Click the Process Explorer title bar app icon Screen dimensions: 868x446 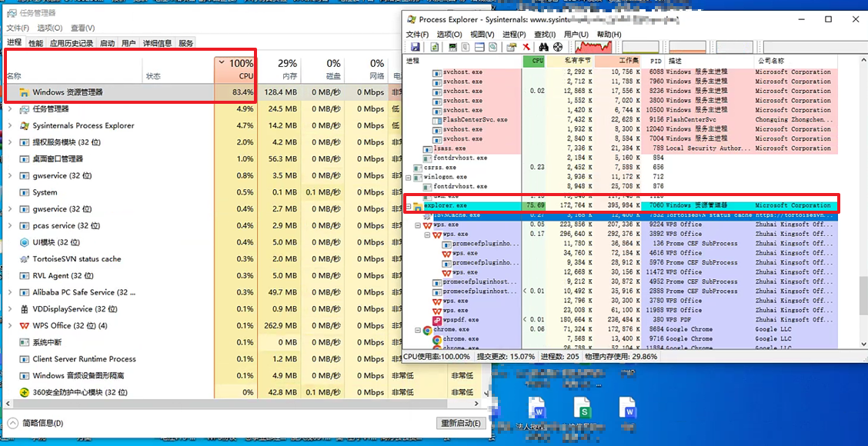412,19
